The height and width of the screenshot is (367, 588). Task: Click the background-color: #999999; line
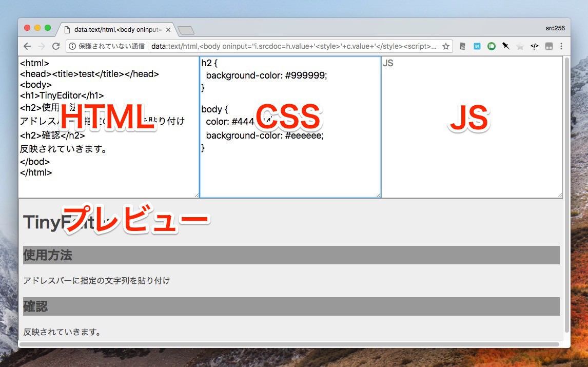tap(267, 75)
